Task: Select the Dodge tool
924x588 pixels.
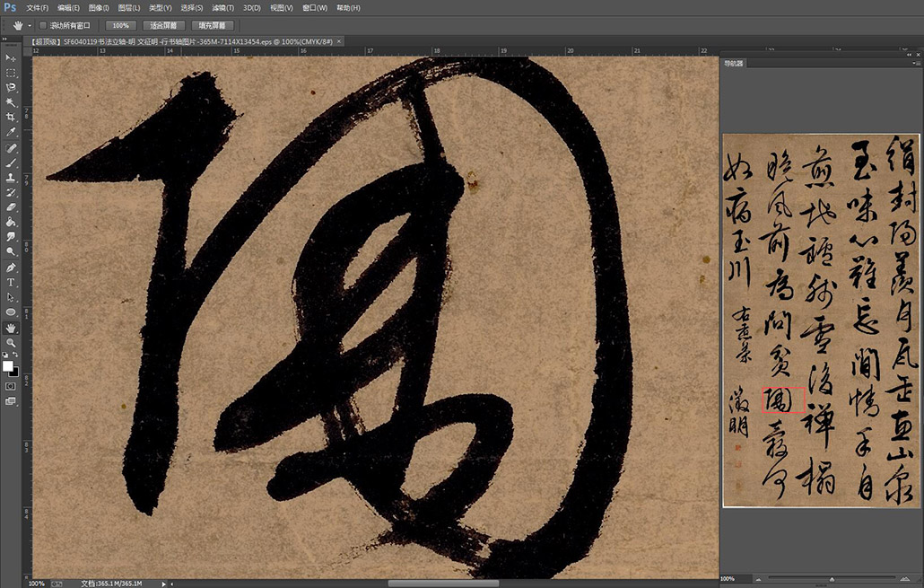Action: 11,252
